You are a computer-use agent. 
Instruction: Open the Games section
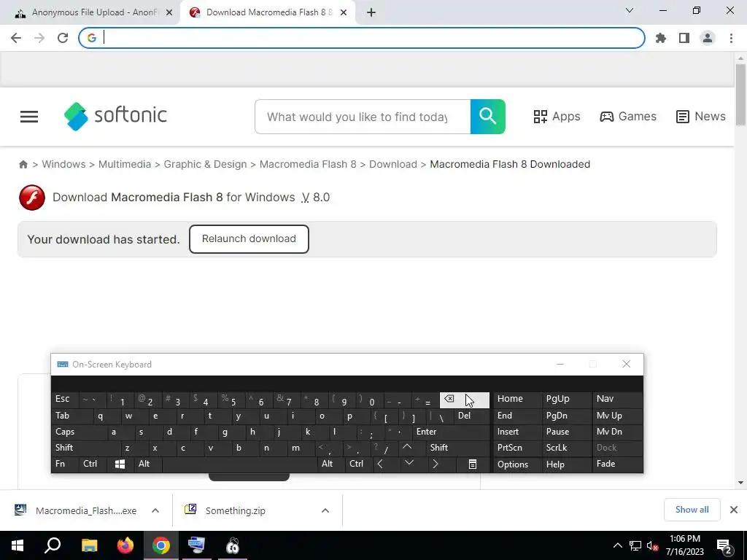point(628,117)
